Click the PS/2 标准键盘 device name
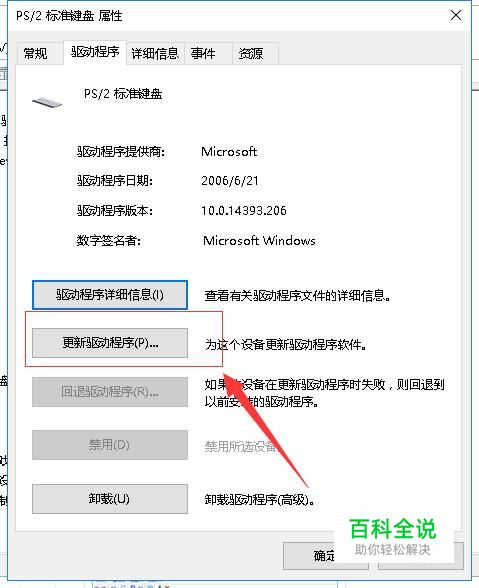The height and width of the screenshot is (588, 479). [x=123, y=93]
